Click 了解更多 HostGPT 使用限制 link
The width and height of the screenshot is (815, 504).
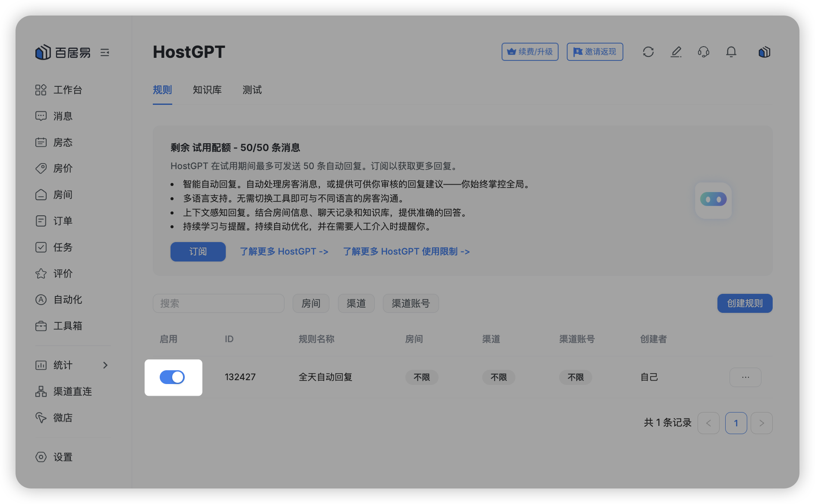tap(406, 252)
